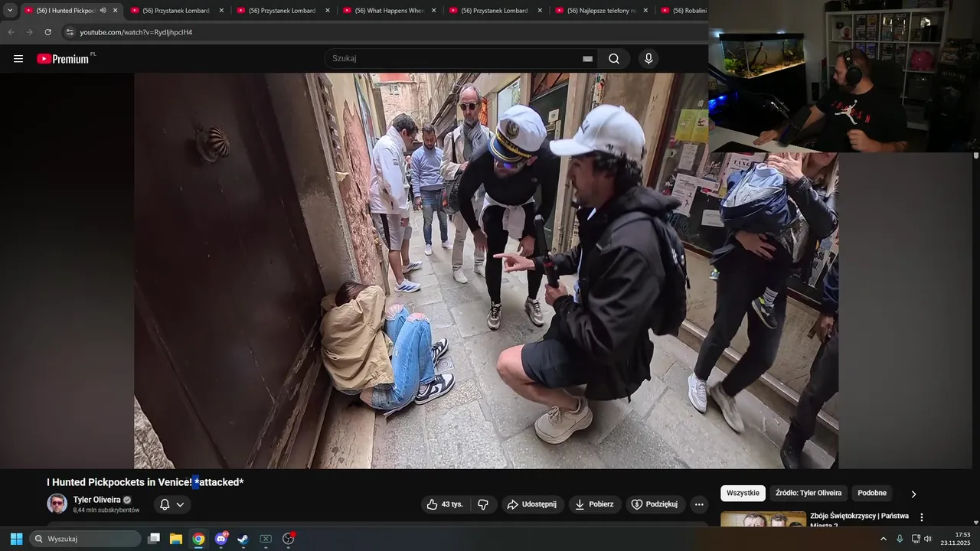Open Steam from the taskbar
Image resolution: width=980 pixels, height=551 pixels.
click(x=243, y=539)
